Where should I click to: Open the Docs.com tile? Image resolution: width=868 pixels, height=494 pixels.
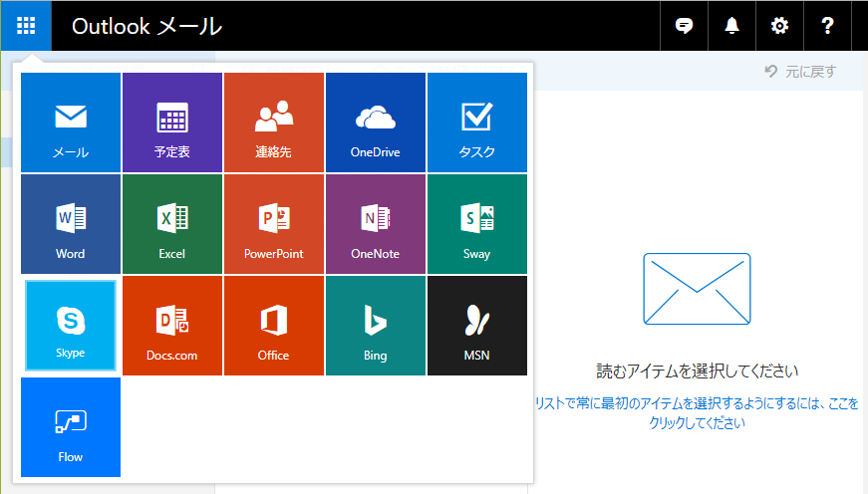point(172,326)
